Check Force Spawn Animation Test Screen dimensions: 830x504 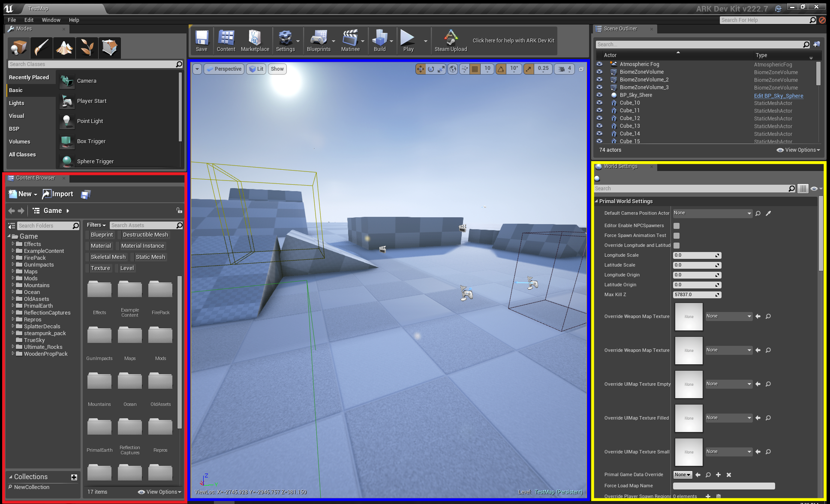tap(677, 236)
